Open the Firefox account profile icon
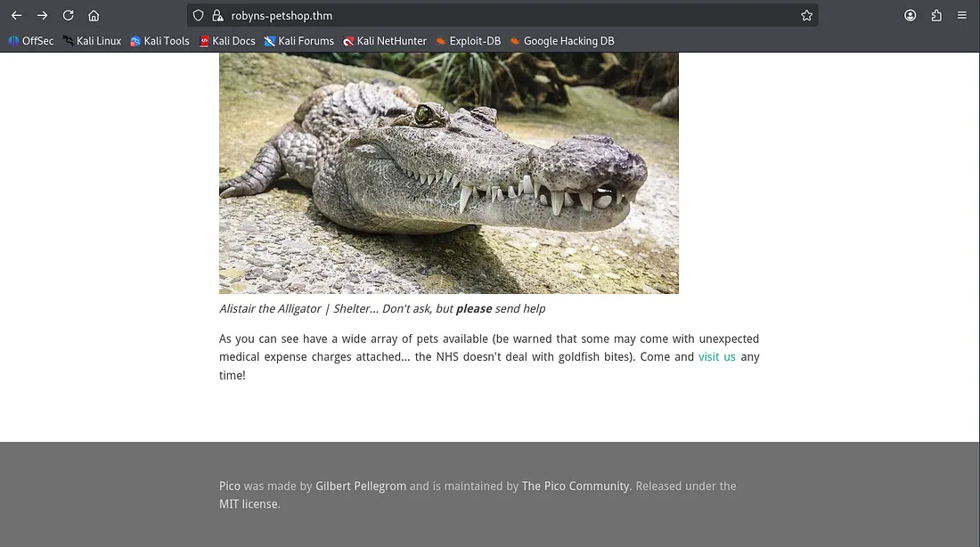The image size is (980, 547). [x=910, y=15]
